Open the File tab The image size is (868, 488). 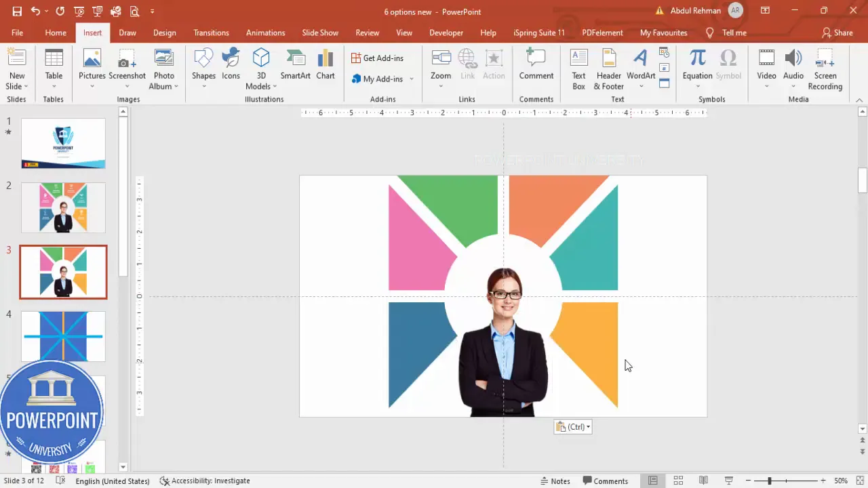(x=17, y=33)
